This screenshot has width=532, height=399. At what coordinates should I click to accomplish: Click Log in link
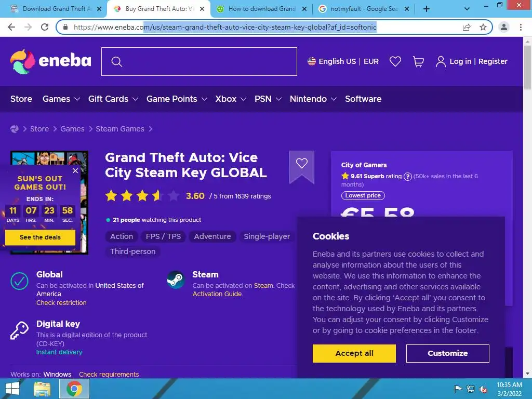(460, 61)
